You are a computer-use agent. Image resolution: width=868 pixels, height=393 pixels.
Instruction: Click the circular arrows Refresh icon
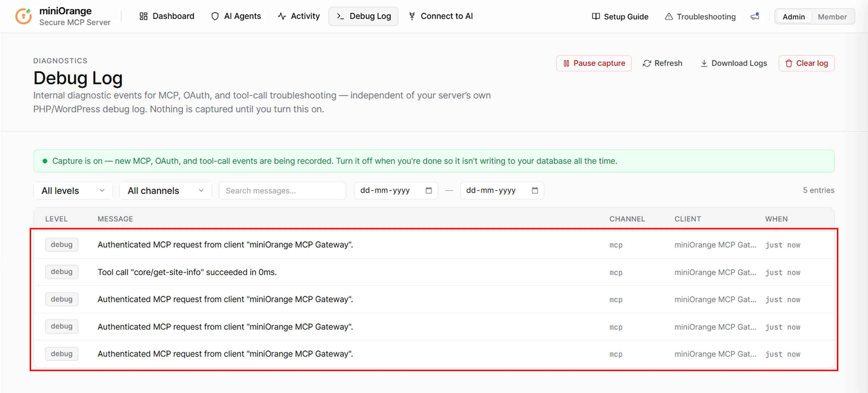(x=647, y=63)
